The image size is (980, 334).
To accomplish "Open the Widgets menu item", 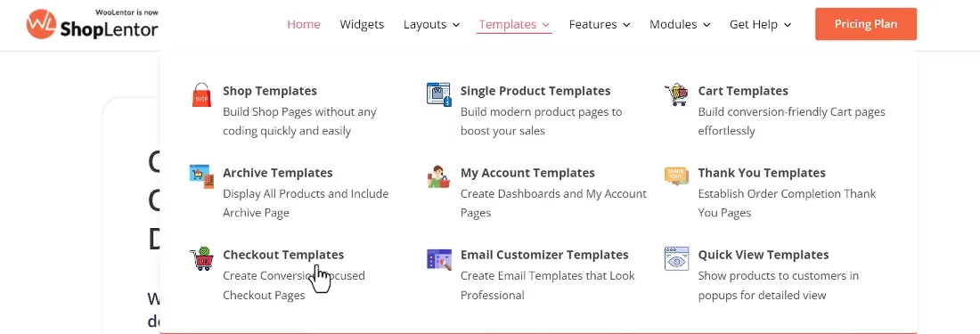I will pyautogui.click(x=362, y=24).
